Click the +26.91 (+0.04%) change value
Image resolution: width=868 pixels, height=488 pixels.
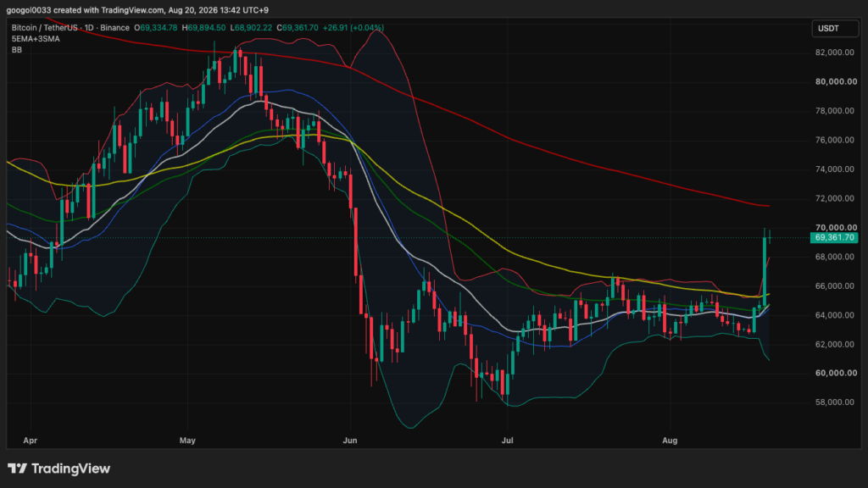point(353,28)
